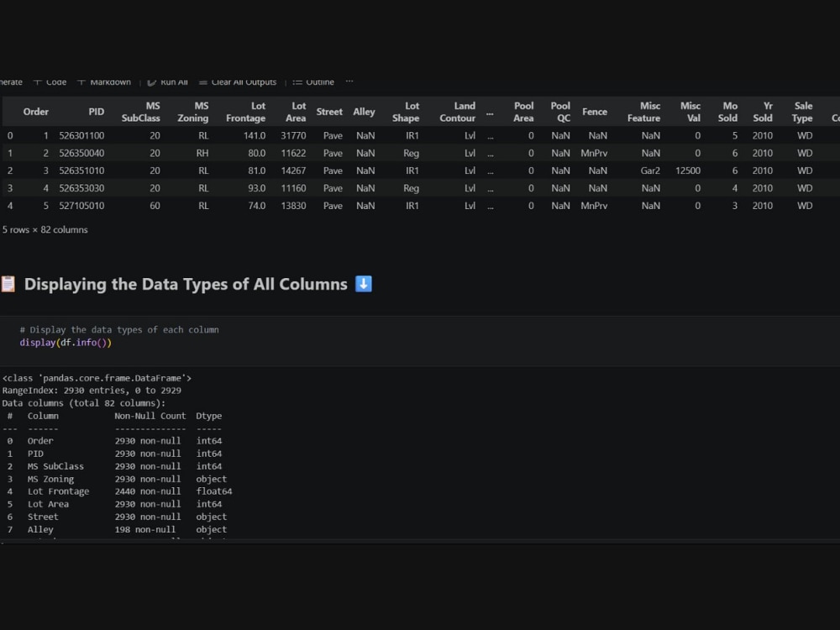The width and height of the screenshot is (840, 630).
Task: Click the '# Display the data types' comment
Action: click(x=119, y=330)
